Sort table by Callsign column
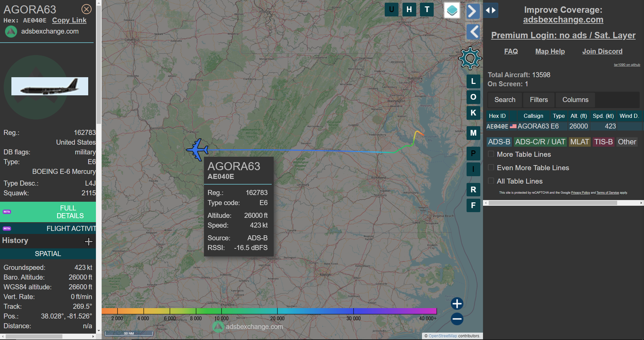Screen dimensions: 644x340 click(533, 116)
